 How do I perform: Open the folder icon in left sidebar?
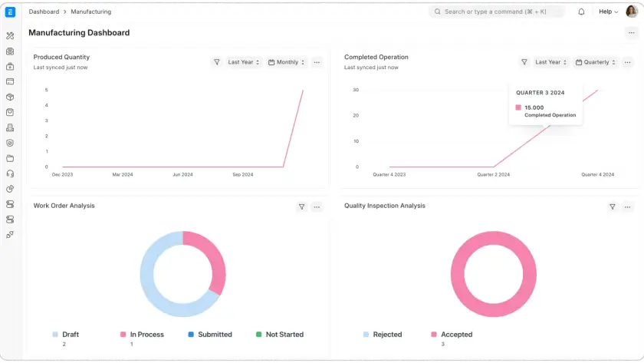tap(10, 158)
